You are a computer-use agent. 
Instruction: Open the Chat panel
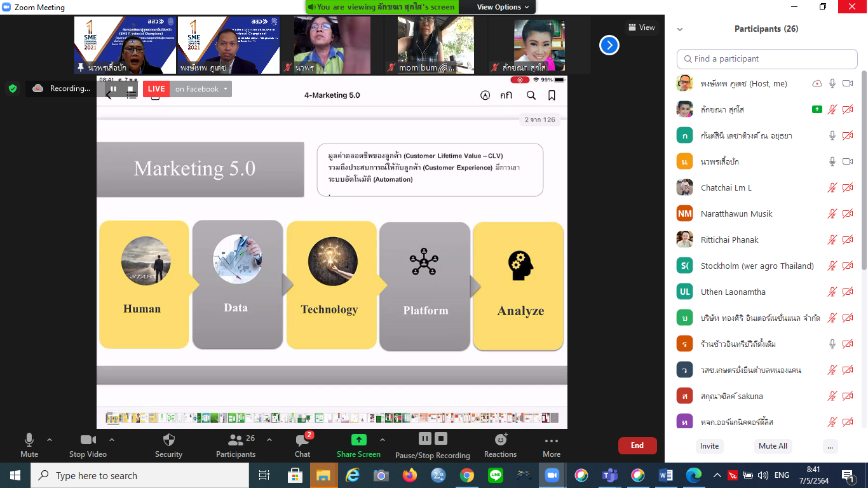coord(302,440)
